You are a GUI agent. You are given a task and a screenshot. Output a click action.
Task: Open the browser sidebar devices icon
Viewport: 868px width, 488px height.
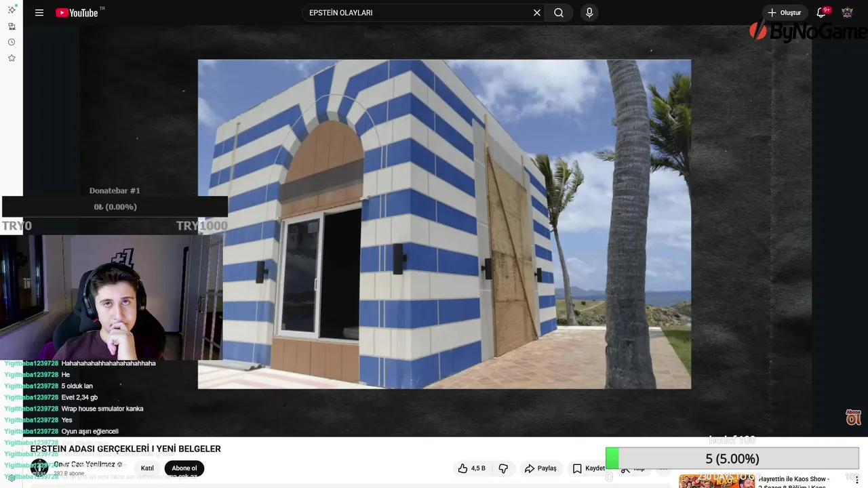point(12,26)
